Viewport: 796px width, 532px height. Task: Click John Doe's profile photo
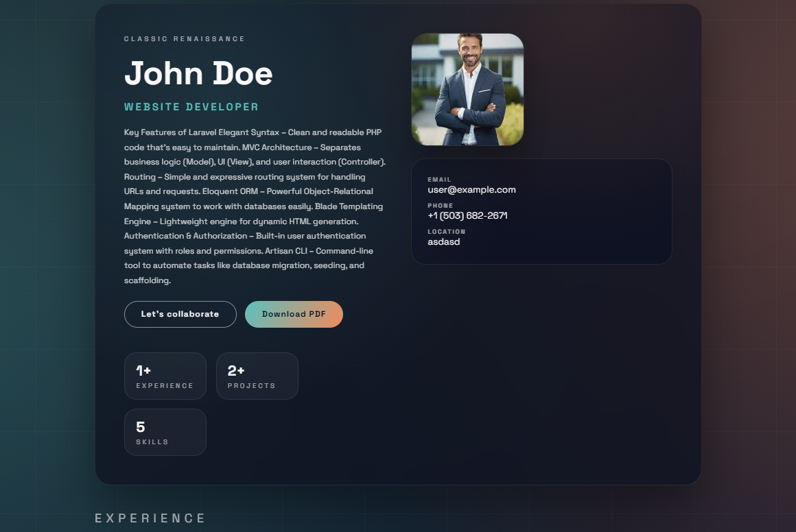point(467,90)
